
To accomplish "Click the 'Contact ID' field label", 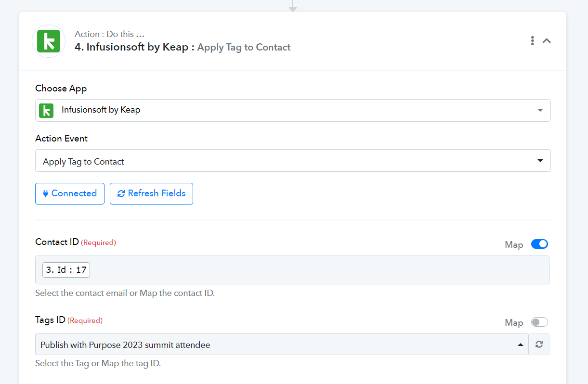I will pos(57,242).
